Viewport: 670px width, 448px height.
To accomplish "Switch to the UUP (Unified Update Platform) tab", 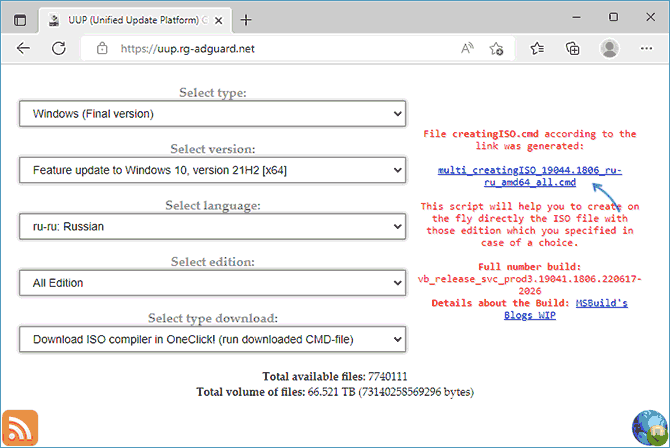I will point(135,20).
